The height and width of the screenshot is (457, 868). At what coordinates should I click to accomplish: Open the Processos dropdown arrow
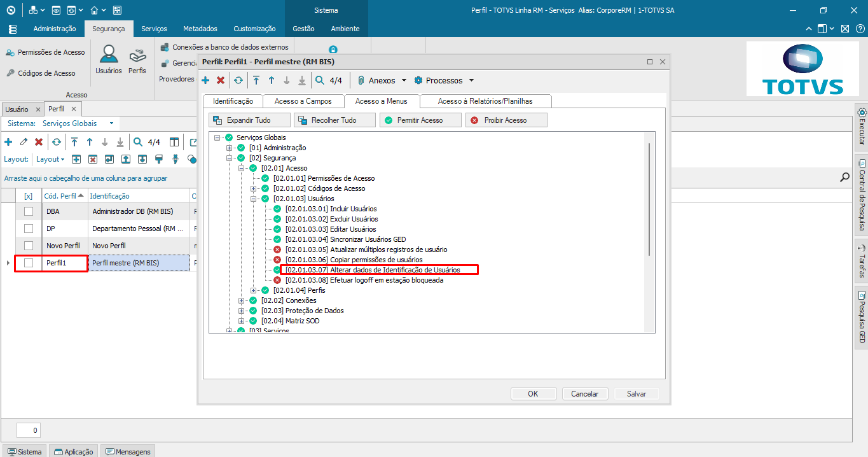471,81
